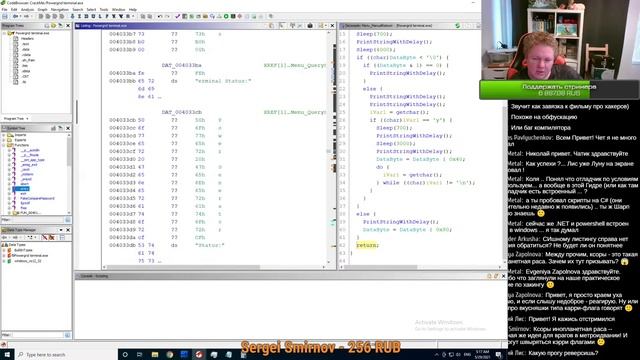
Task: Click the decompiler Cf toolbar icon
Action: pos(212,16)
